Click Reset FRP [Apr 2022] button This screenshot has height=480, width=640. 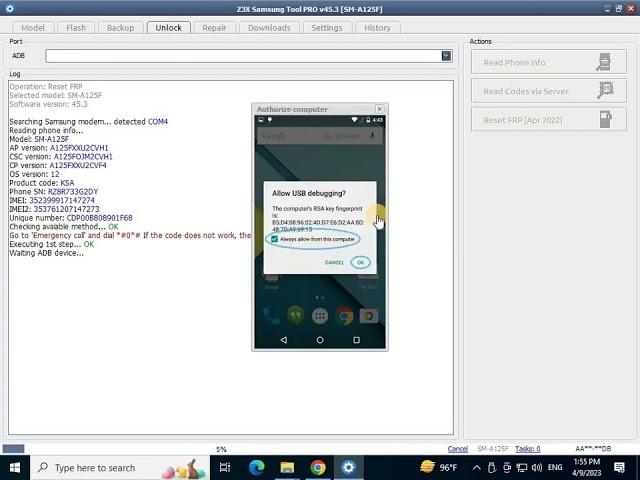549,120
